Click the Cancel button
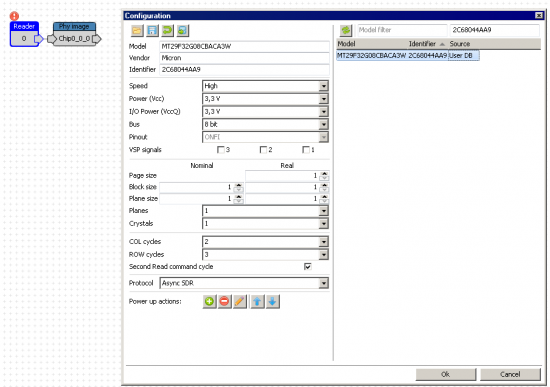 coord(510,374)
